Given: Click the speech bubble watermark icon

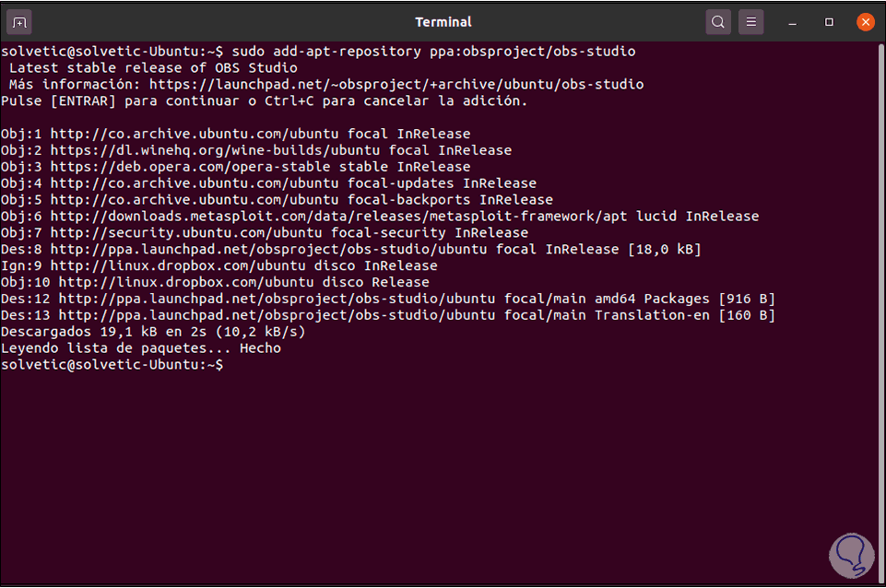Looking at the screenshot, I should [851, 555].
